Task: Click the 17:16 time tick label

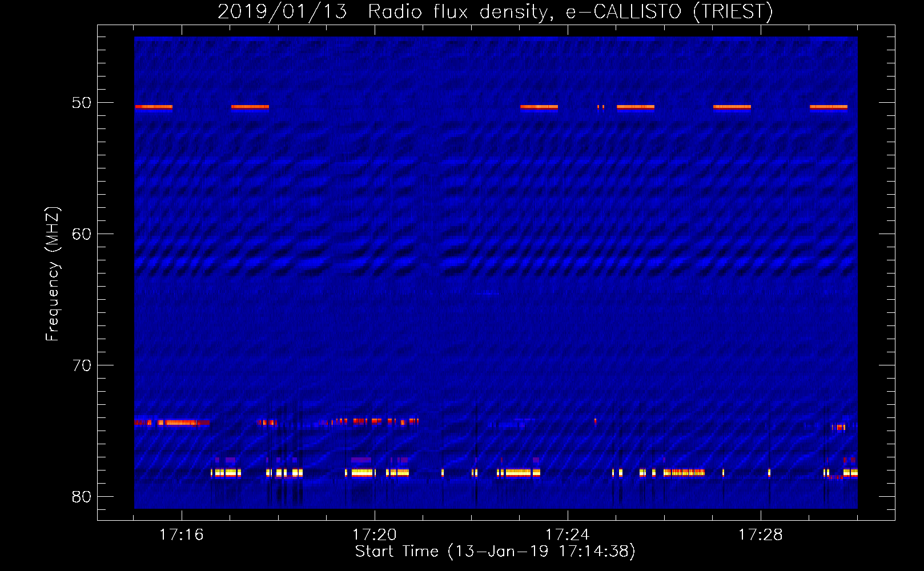Action: coord(182,535)
